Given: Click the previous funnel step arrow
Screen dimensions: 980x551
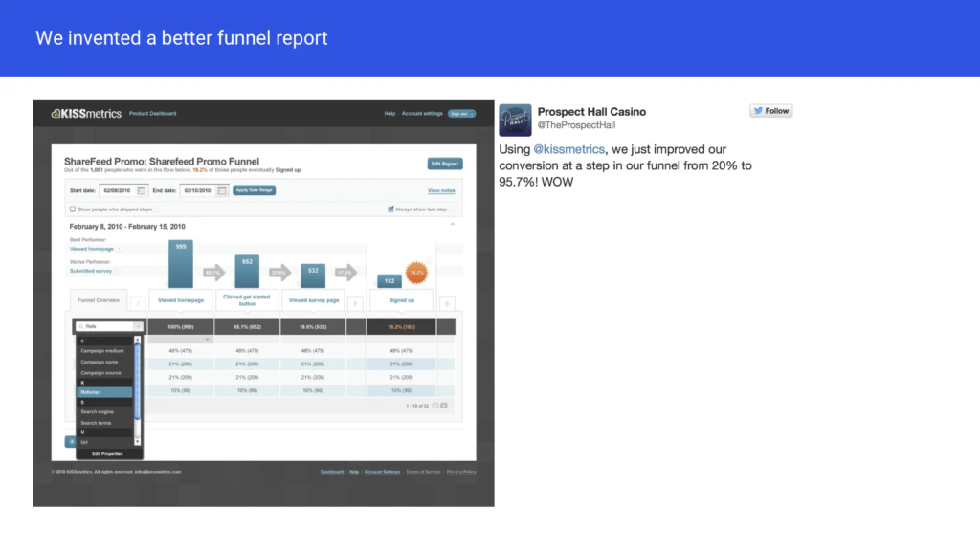Looking at the screenshot, I should (x=138, y=303).
